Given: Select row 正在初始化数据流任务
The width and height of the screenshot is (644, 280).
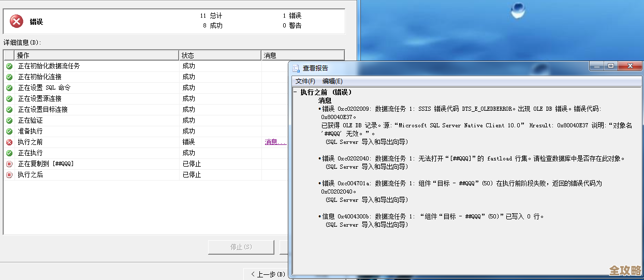Looking at the screenshot, I should point(146,66).
